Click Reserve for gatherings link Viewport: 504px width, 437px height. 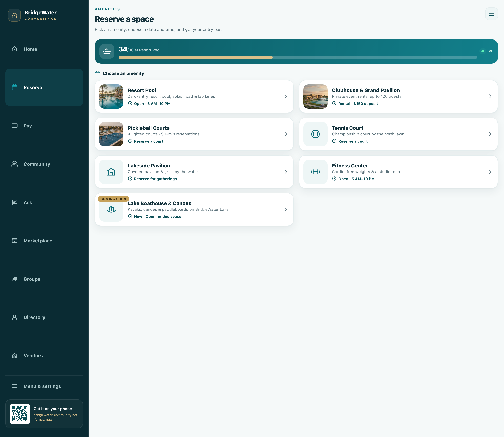pyautogui.click(x=155, y=179)
